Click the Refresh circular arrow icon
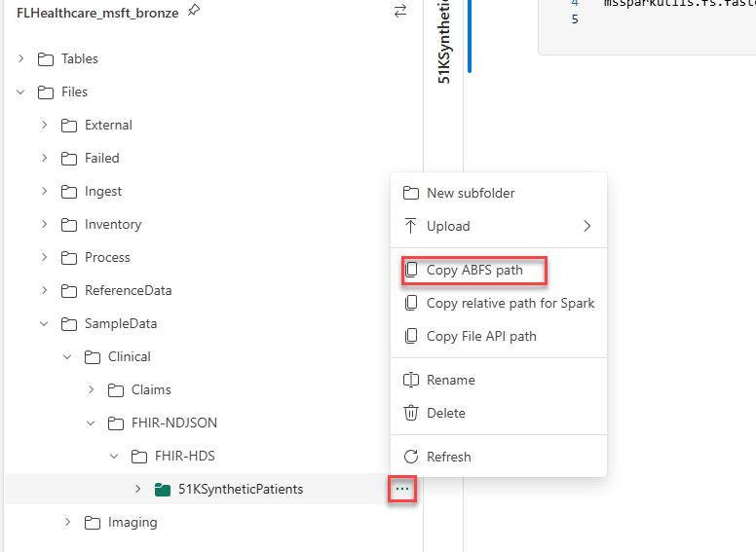The width and height of the screenshot is (756, 552). pyautogui.click(x=411, y=457)
